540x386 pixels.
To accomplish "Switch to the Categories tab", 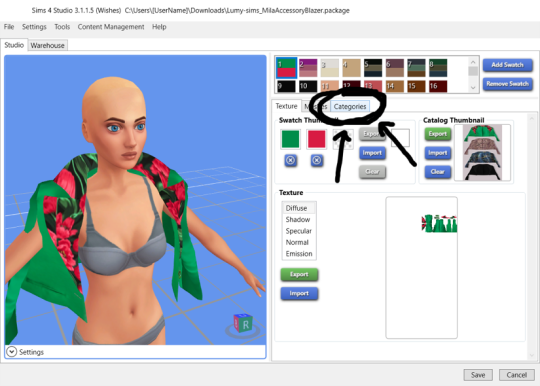I will click(350, 106).
